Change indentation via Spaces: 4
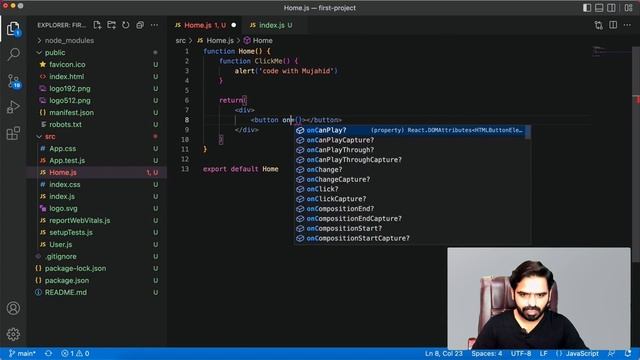This screenshot has width=640, height=360. tap(487, 353)
